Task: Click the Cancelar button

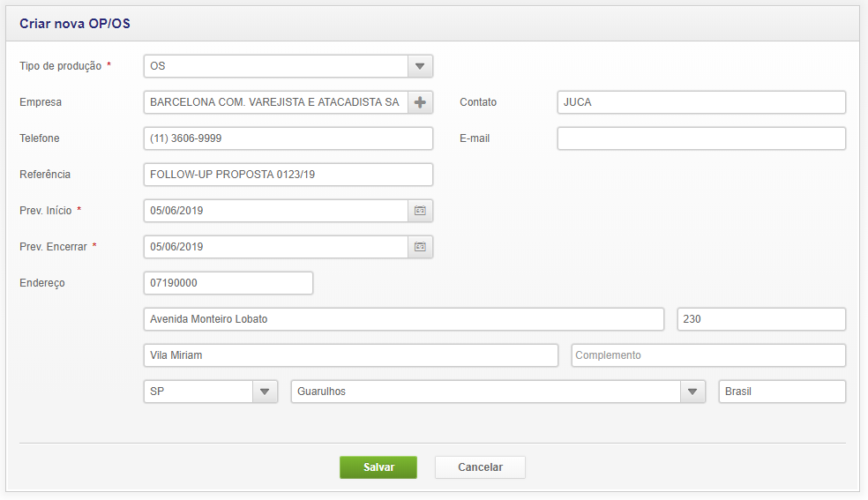Action: pyautogui.click(x=480, y=467)
